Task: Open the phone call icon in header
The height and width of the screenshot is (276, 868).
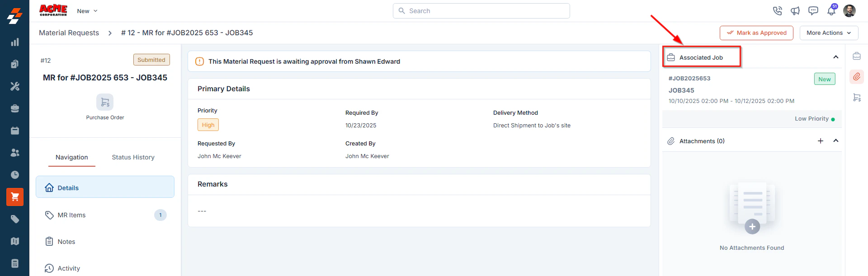Action: [777, 11]
